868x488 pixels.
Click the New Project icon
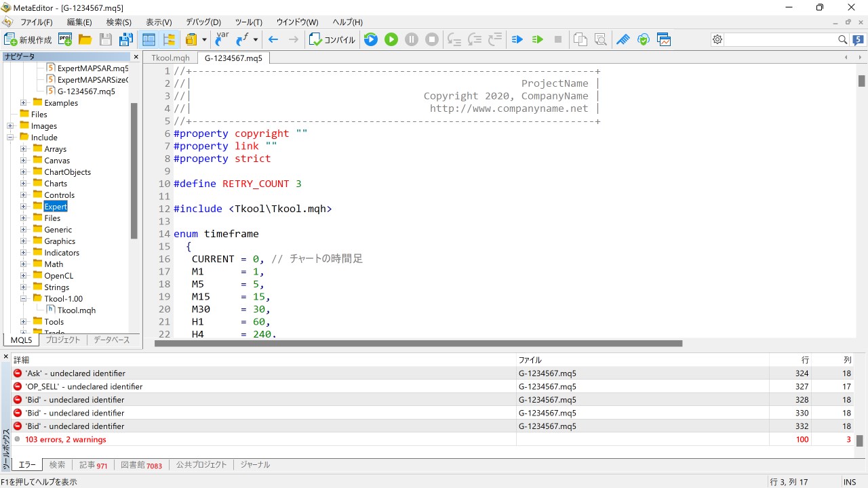pos(65,39)
